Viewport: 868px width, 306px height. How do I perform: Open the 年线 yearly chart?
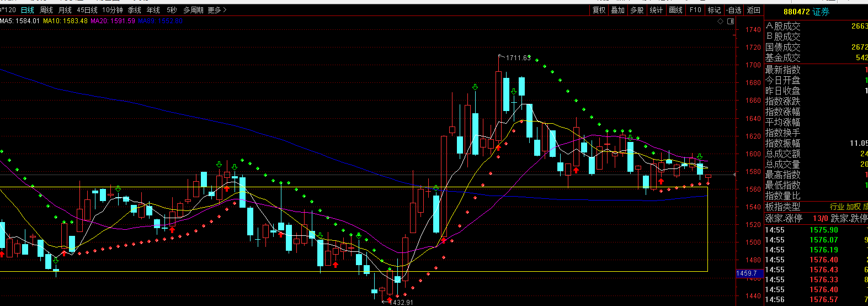[x=153, y=10]
